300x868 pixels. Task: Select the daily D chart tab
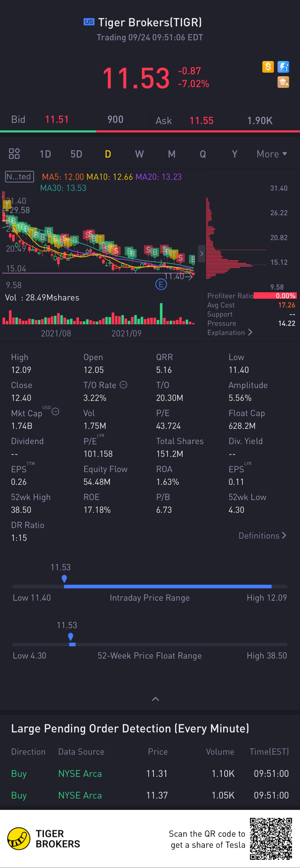click(x=108, y=154)
